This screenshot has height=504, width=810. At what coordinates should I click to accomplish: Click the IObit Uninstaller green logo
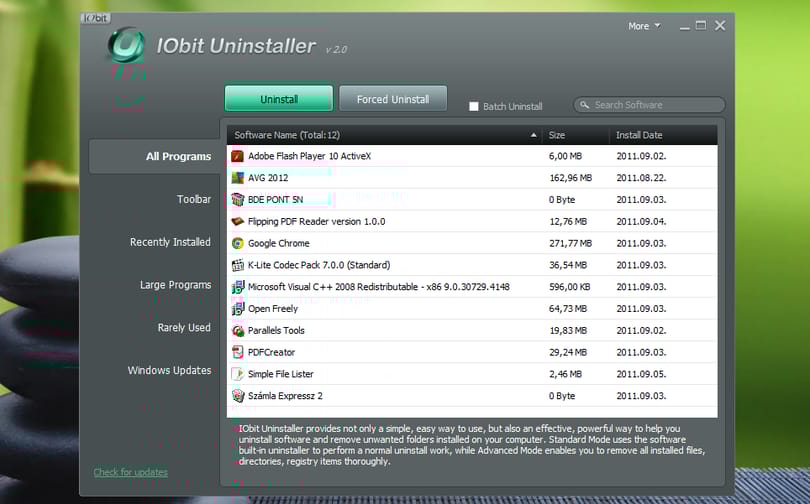point(126,45)
